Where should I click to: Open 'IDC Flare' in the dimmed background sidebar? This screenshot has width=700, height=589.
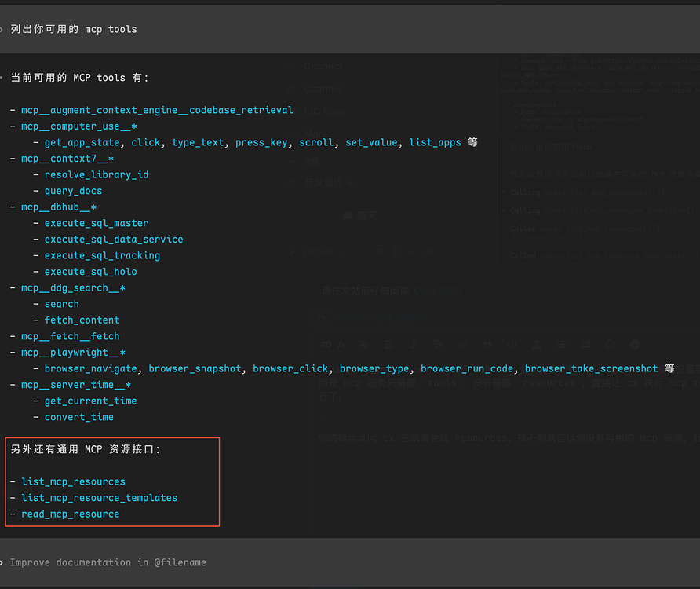pyautogui.click(x=325, y=112)
